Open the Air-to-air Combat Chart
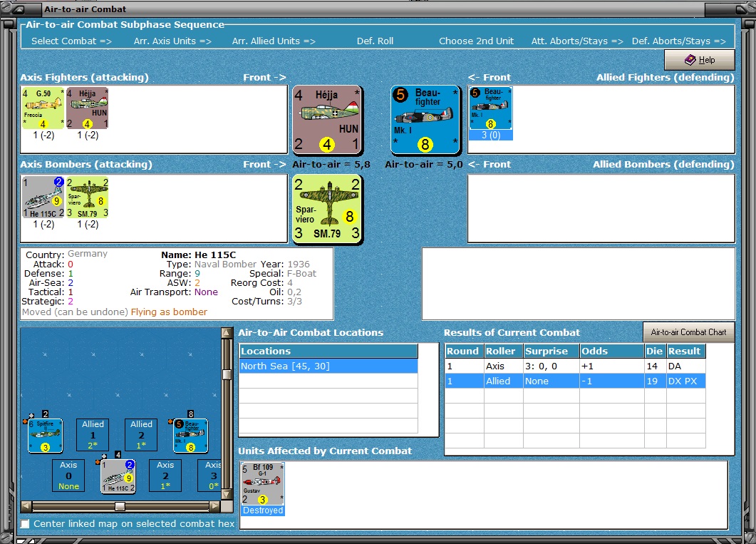 688,332
